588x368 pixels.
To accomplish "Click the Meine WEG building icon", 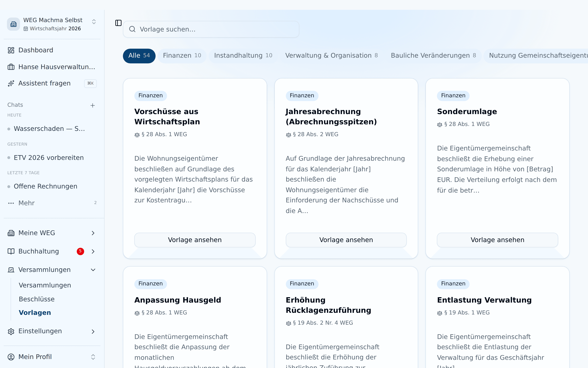I will [11, 233].
